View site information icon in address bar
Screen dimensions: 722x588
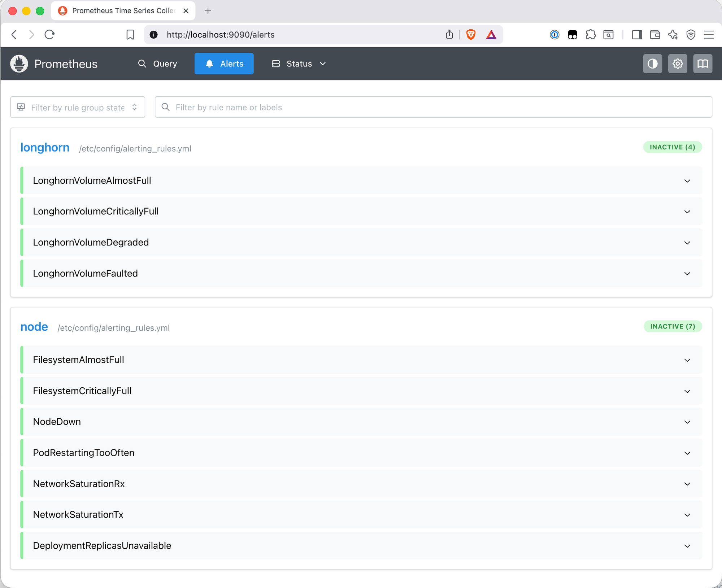[154, 35]
